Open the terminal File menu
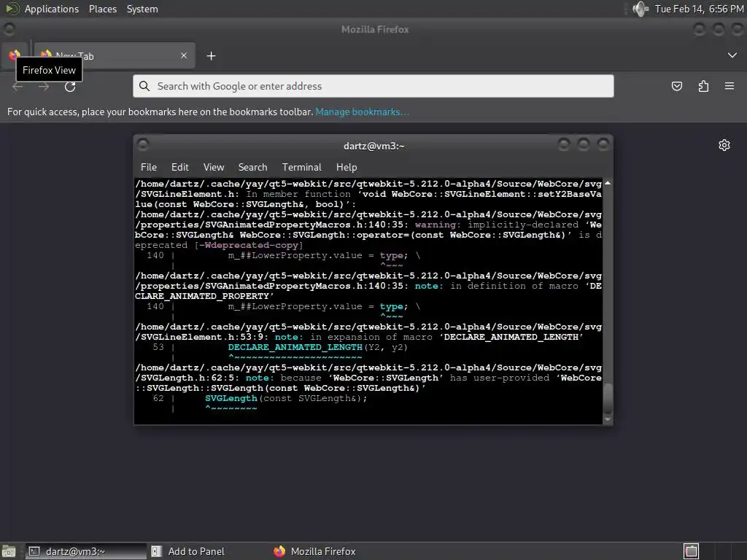 tap(149, 167)
